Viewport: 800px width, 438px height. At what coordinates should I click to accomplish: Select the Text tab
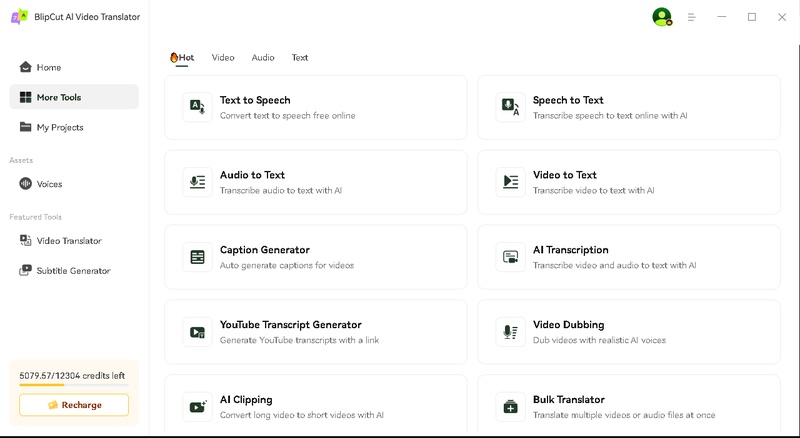coord(300,58)
